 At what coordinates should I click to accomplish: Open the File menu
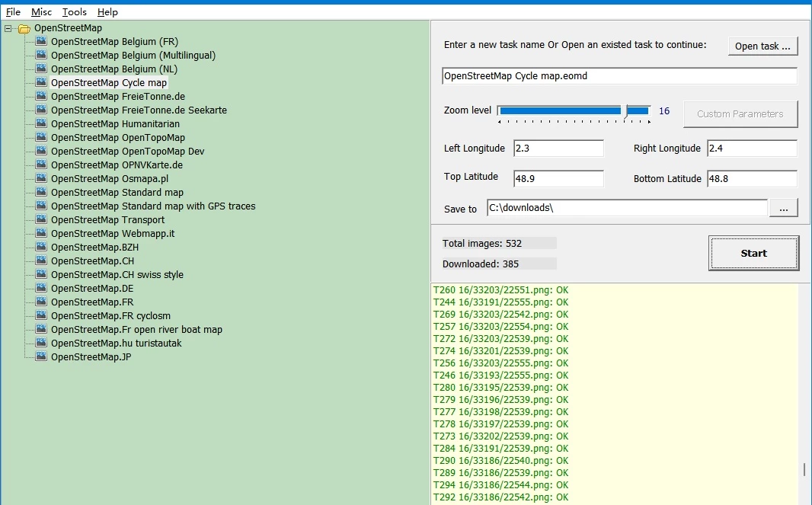click(x=13, y=12)
